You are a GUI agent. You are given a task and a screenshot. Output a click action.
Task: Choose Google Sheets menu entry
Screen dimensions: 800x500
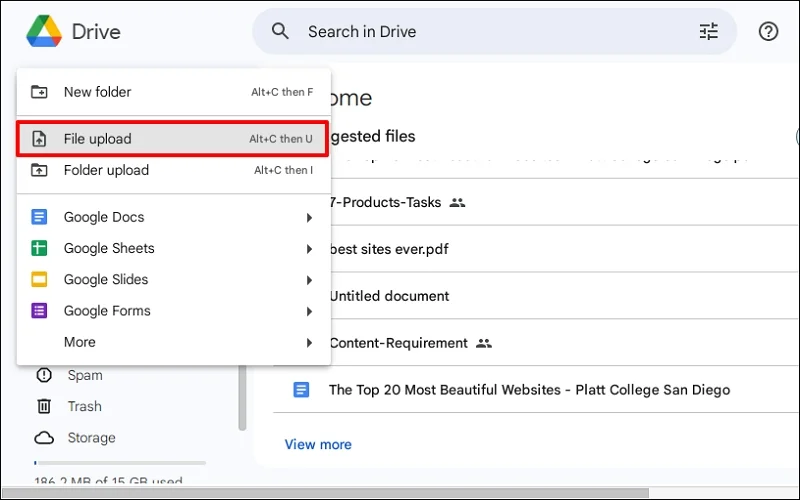(x=173, y=248)
